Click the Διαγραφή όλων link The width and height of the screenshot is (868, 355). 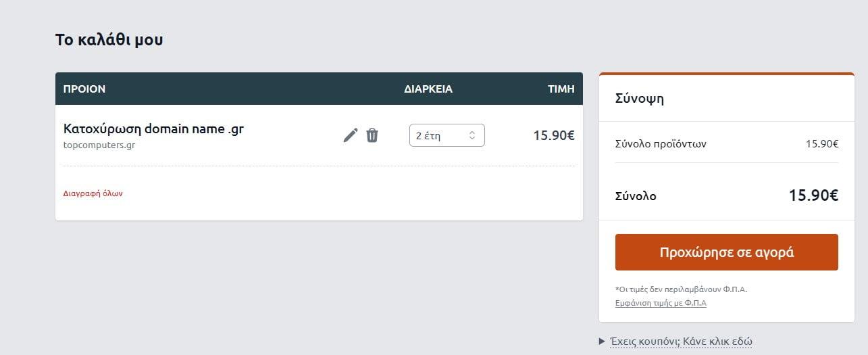(x=93, y=193)
